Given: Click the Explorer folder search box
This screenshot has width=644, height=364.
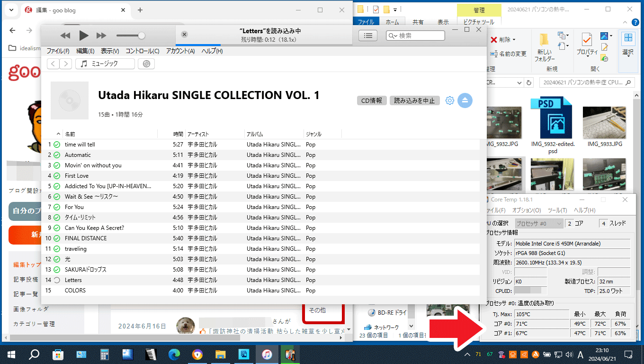Looking at the screenshot, I should [587, 82].
